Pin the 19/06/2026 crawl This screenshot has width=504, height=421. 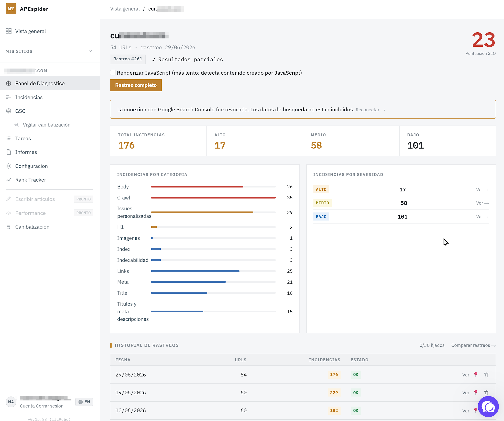click(476, 392)
